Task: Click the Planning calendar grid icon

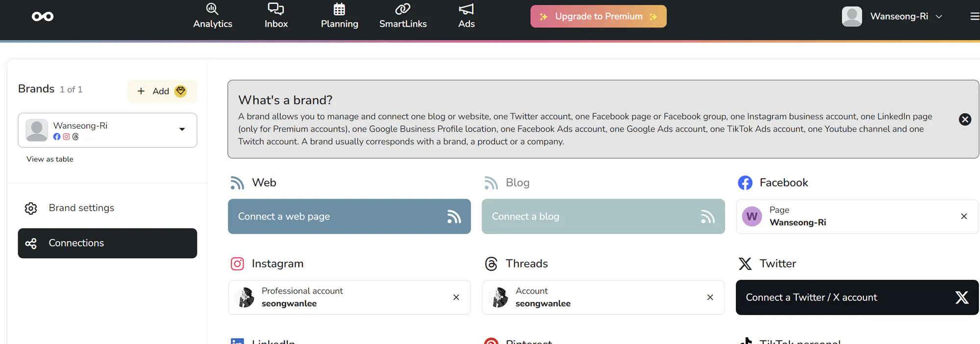Action: [x=340, y=9]
